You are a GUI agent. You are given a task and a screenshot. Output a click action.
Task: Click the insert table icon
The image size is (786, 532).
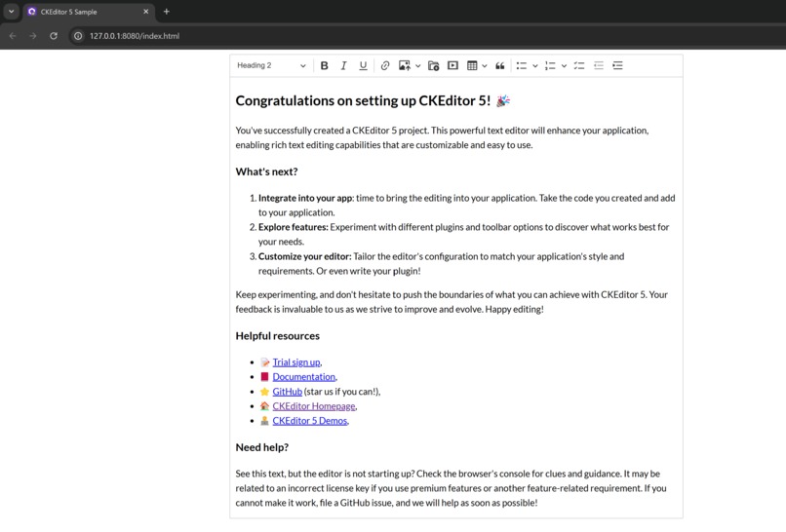(x=472, y=65)
